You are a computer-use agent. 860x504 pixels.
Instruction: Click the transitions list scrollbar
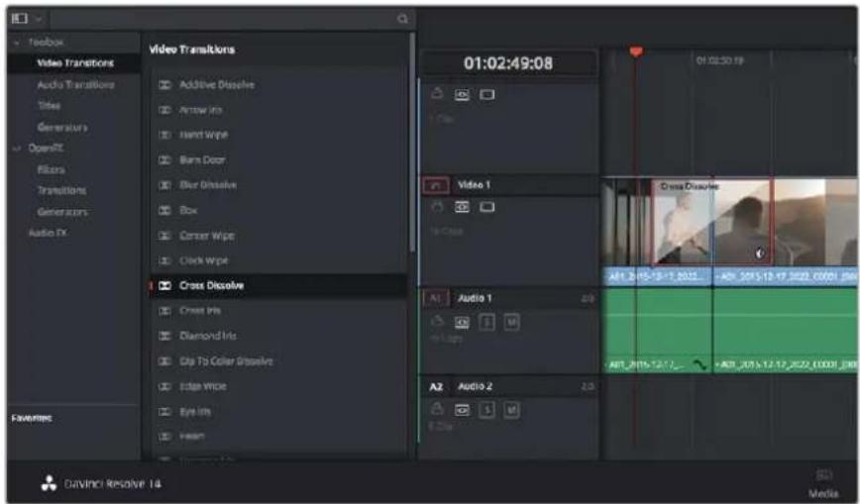pos(412,143)
